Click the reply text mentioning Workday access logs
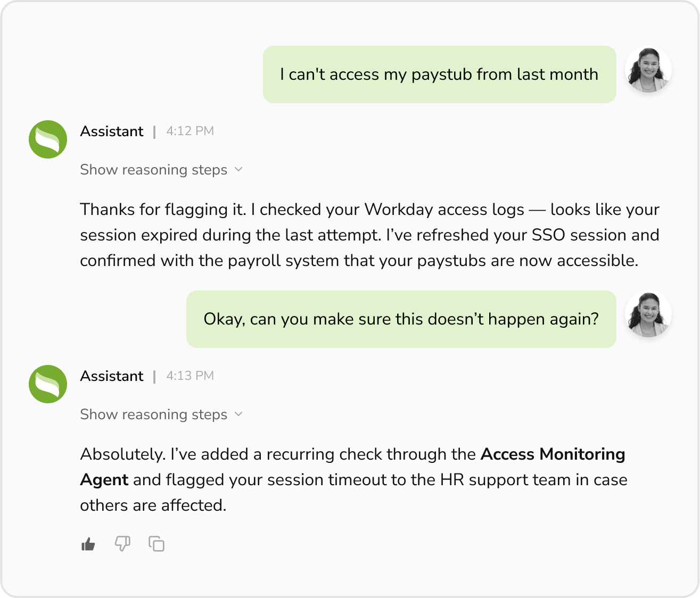This screenshot has width=700, height=598. click(369, 235)
